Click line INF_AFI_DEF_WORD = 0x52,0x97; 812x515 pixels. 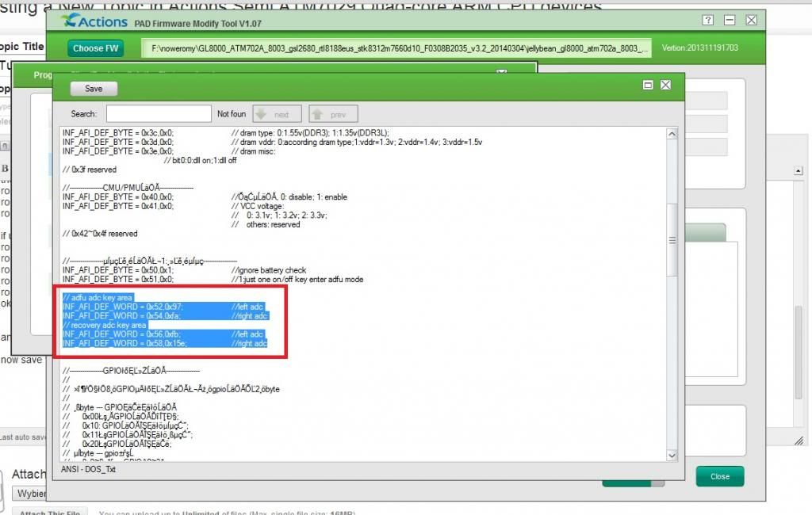click(x=123, y=307)
